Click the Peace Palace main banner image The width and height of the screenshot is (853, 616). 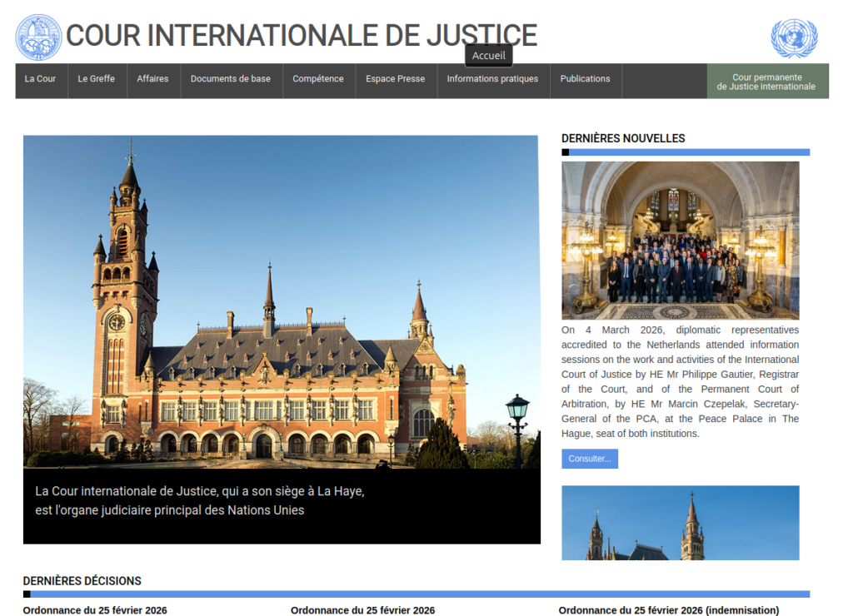click(x=281, y=301)
